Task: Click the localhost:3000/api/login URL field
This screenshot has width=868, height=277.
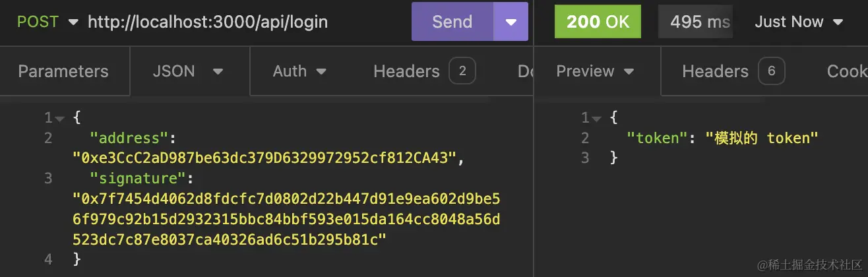Action: 208,22
